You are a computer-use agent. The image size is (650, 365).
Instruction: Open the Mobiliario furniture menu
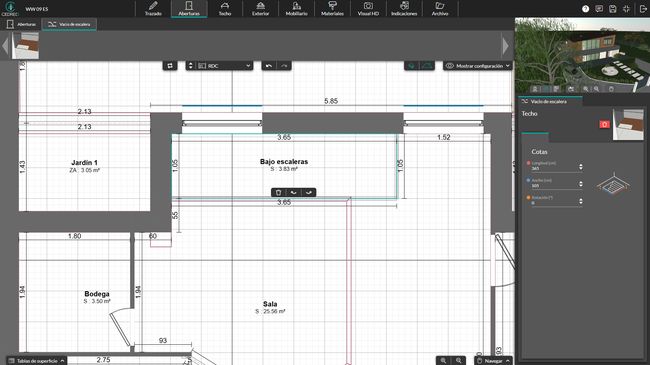[296, 9]
